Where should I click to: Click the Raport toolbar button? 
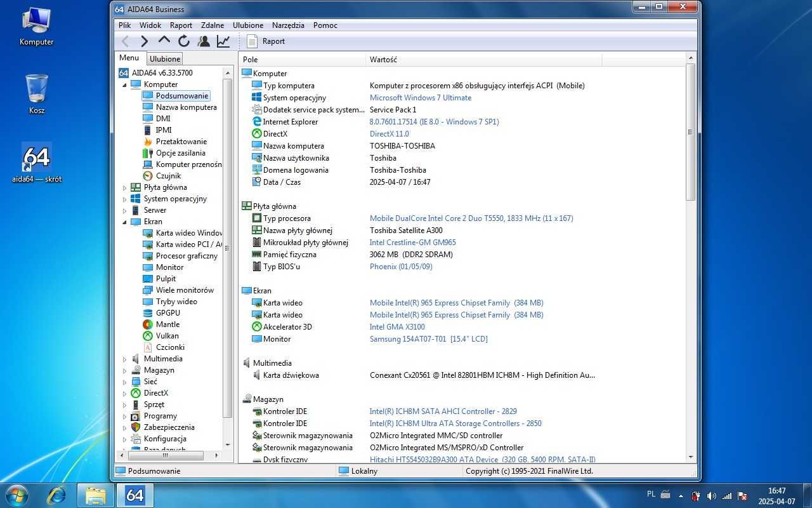pos(266,41)
